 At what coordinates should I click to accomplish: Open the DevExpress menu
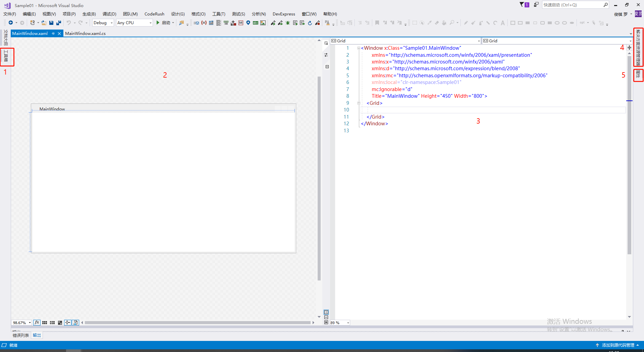point(284,14)
